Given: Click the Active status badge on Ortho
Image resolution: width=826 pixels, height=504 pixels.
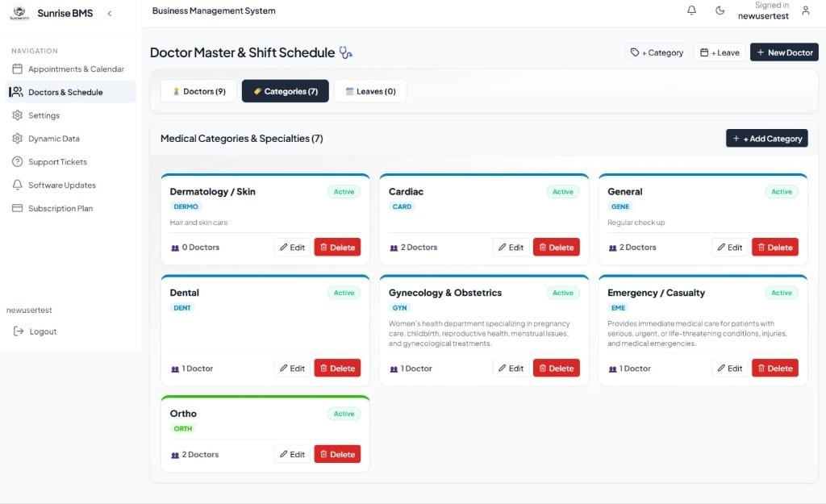Looking at the screenshot, I should coord(344,414).
